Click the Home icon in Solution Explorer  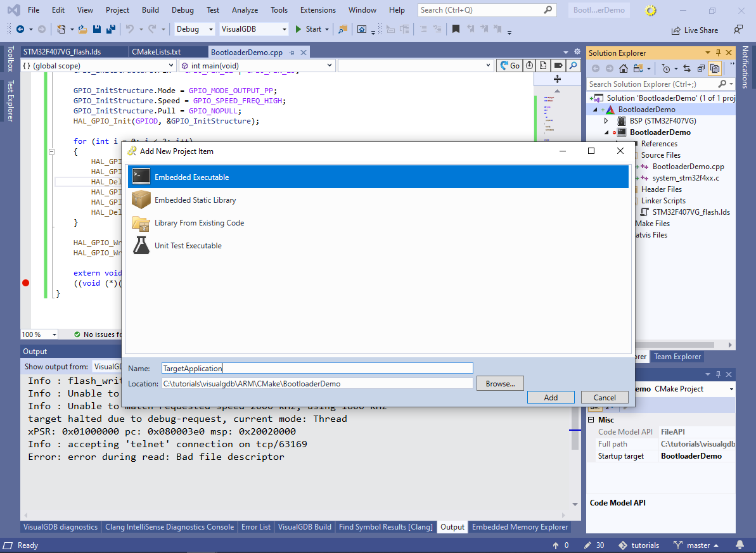point(624,68)
